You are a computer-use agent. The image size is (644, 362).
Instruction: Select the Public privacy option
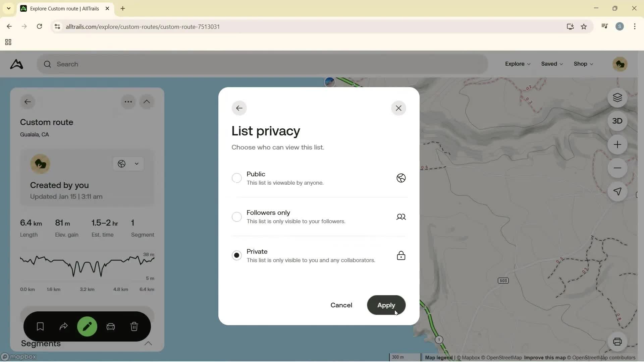237,178
